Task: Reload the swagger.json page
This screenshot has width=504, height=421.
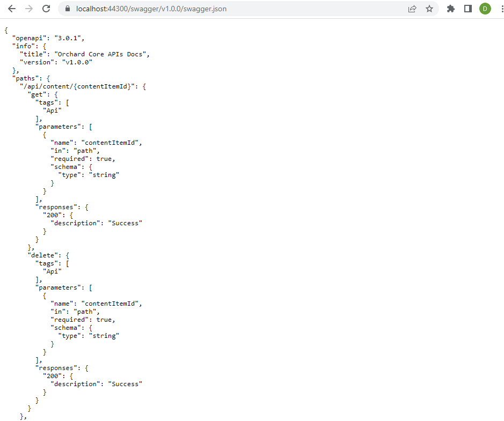Action: point(46,9)
